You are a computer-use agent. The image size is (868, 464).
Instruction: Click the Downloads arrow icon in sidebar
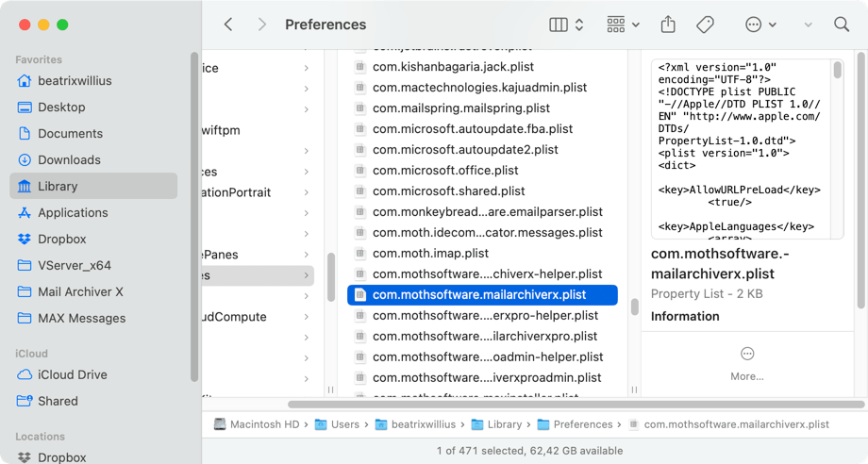[25, 159]
